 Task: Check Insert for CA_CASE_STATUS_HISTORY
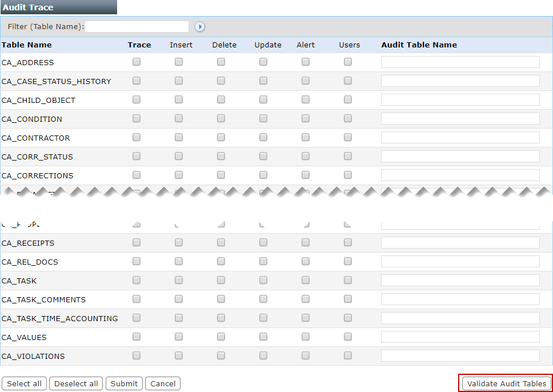(x=178, y=81)
